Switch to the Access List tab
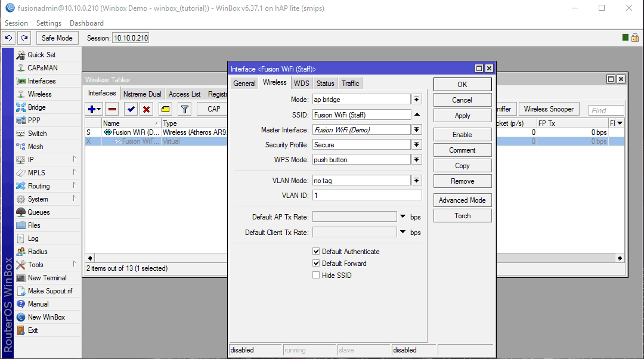The height and width of the screenshot is (359, 644). [184, 94]
